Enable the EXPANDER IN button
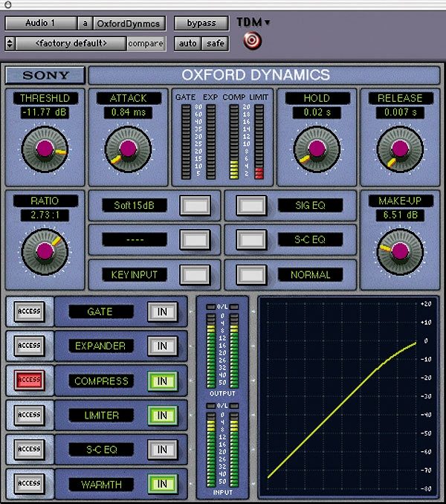 pos(162,346)
